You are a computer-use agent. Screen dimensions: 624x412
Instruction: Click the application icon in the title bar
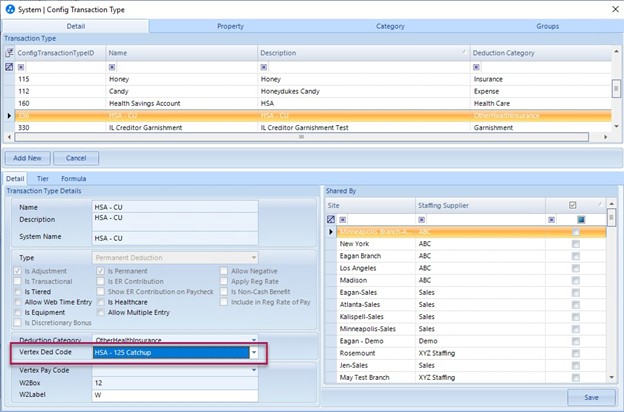10,9
